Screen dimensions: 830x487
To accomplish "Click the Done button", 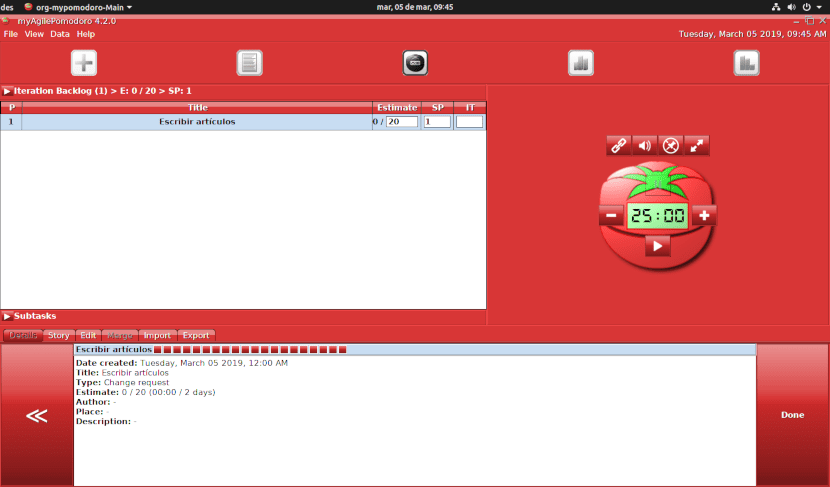I will [x=792, y=415].
